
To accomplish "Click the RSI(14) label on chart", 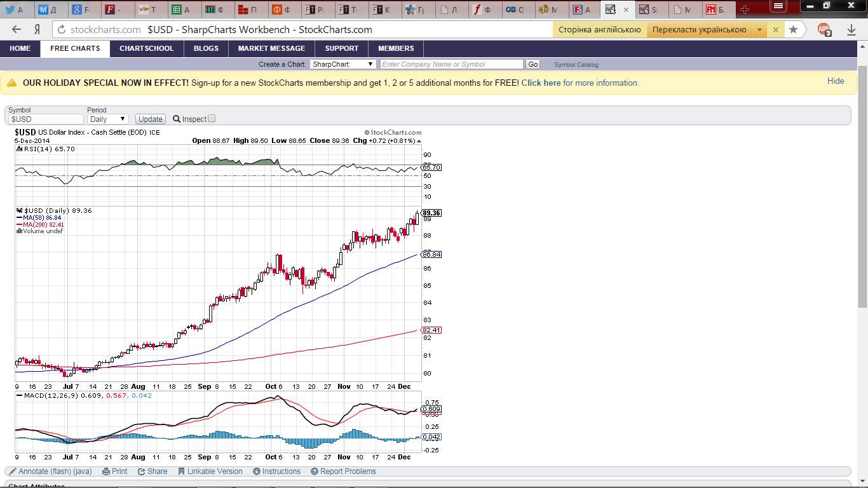I will tap(48, 149).
